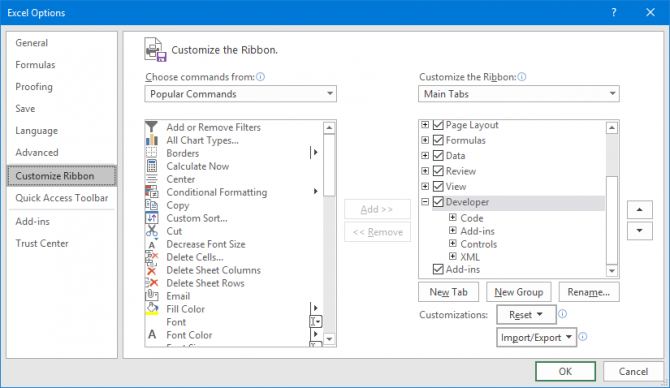Uncheck the Page Layout tab checkbox

click(x=438, y=125)
